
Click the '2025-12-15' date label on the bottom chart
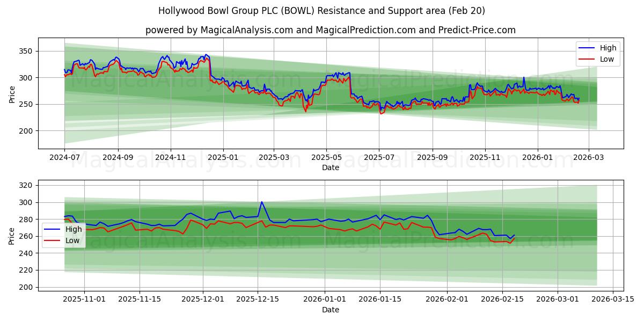pos(257,301)
